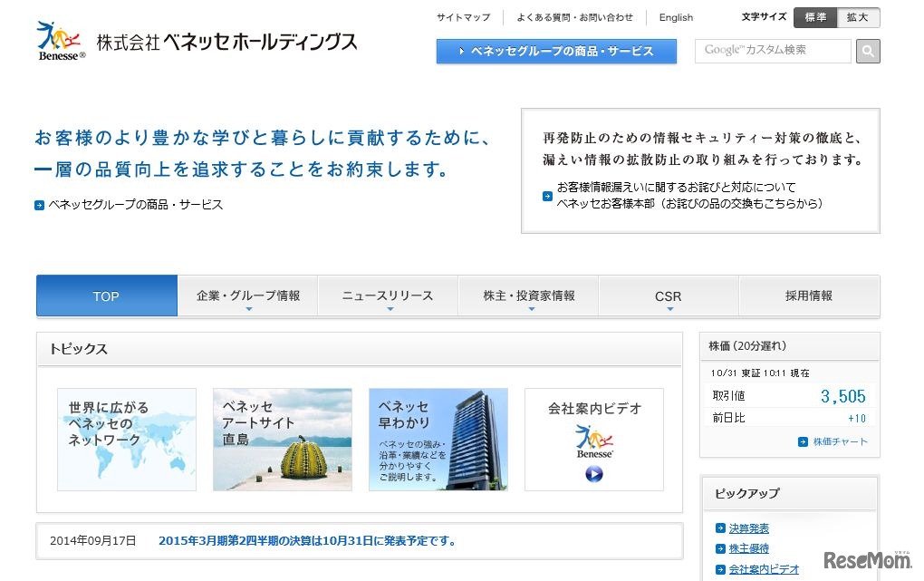Switch to the TOP tab
Screen dimensions: 924x581
coord(106,295)
